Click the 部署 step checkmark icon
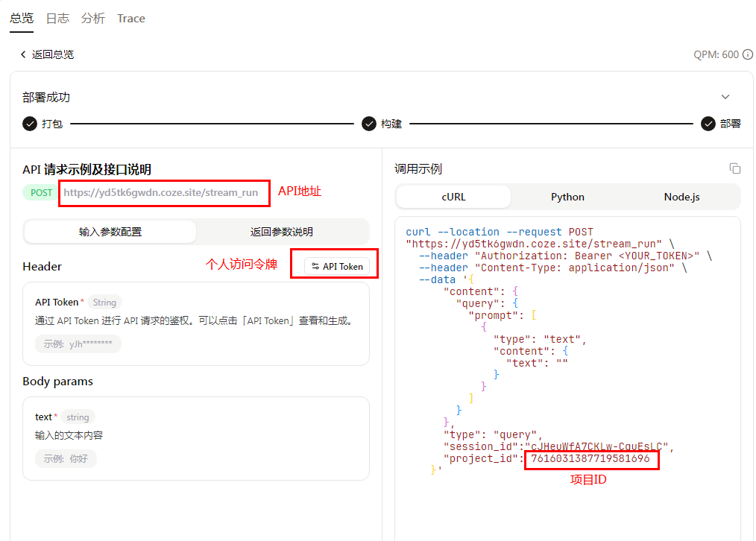 click(x=708, y=124)
